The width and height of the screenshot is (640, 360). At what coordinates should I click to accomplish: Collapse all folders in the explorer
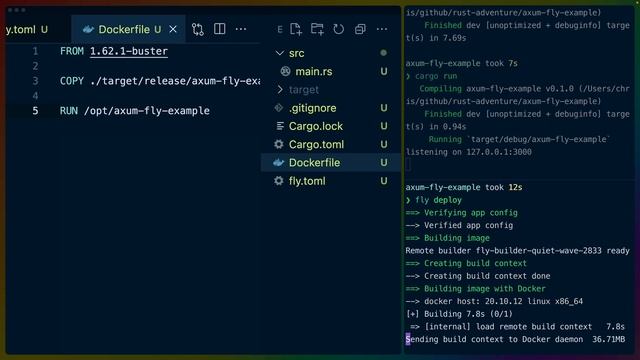coord(360,29)
